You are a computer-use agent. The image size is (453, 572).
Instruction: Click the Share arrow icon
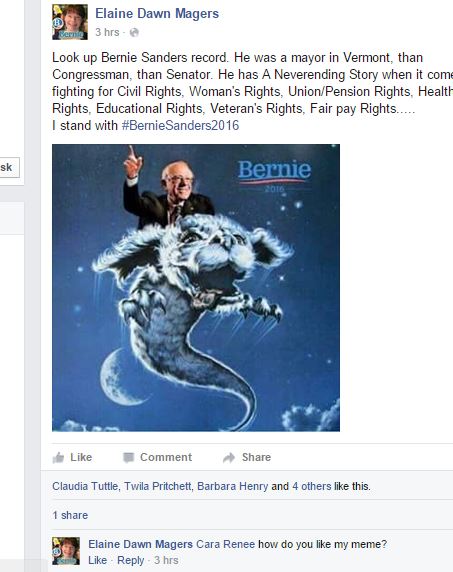pyautogui.click(x=229, y=457)
